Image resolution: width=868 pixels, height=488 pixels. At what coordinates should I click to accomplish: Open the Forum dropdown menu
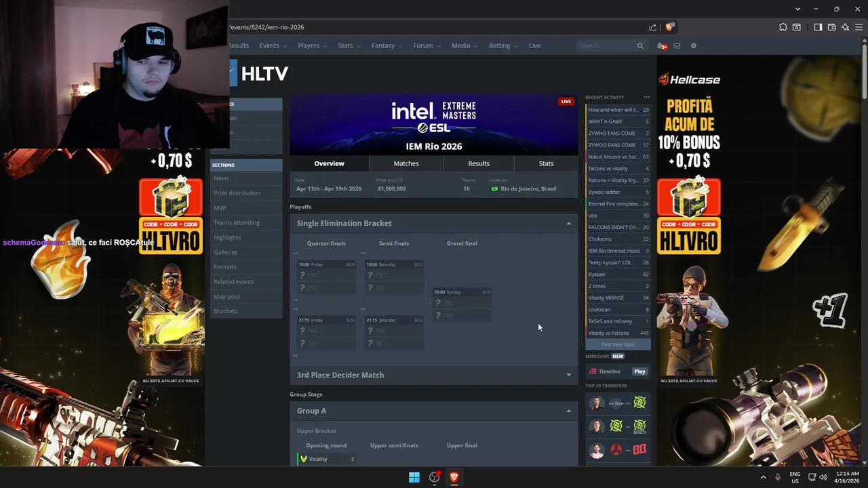[x=427, y=45]
